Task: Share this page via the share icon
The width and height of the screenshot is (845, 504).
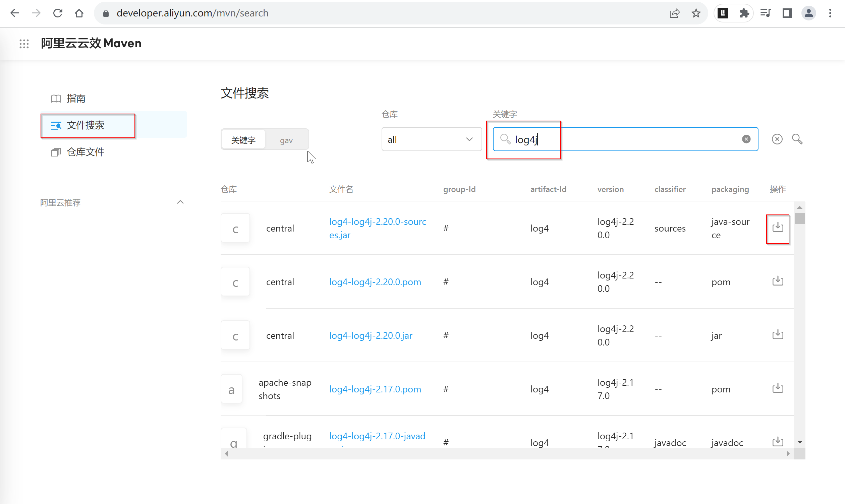Action: click(674, 13)
